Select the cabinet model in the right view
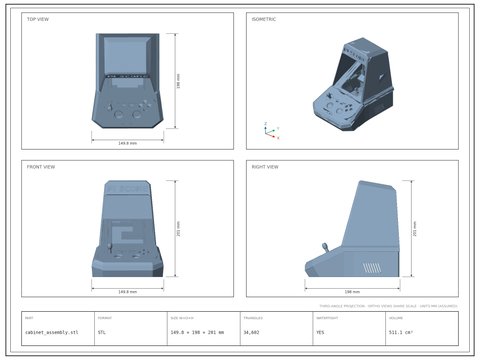The image size is (480, 360). 352,229
